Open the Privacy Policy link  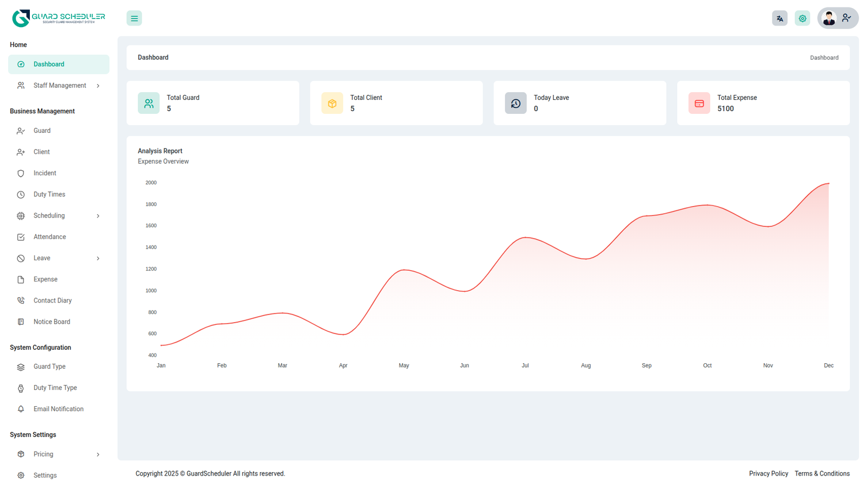pos(768,473)
